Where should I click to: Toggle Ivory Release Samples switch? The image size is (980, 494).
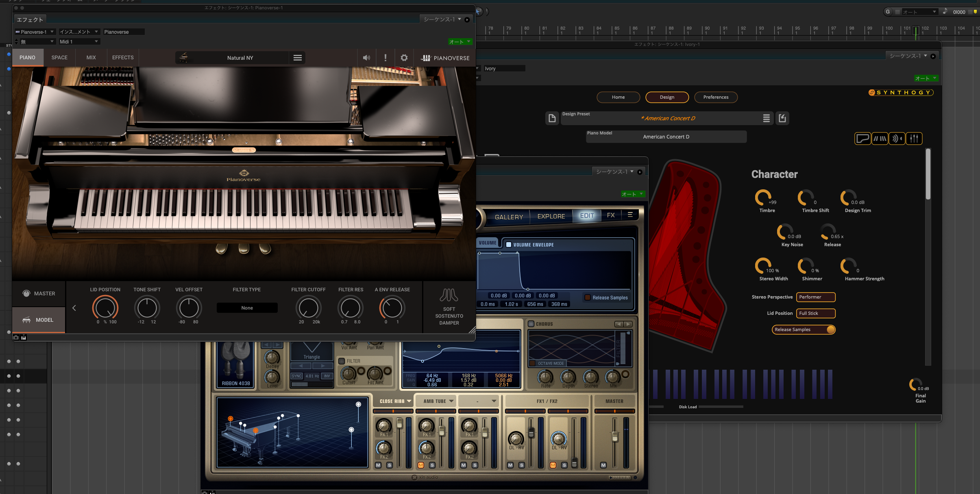pyautogui.click(x=831, y=329)
